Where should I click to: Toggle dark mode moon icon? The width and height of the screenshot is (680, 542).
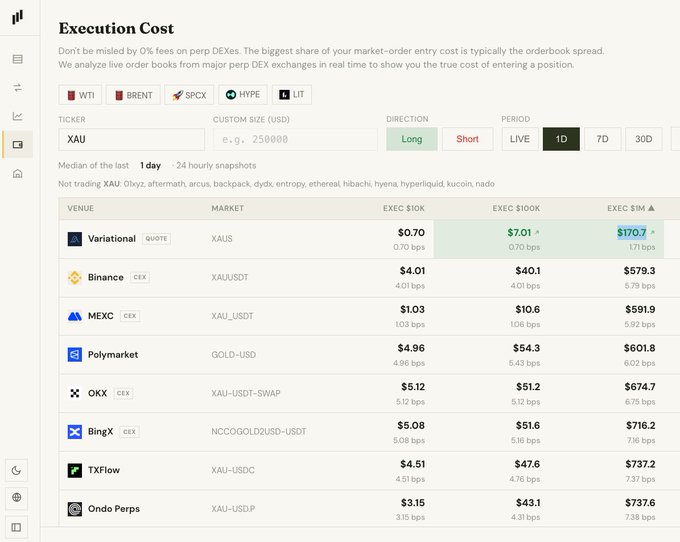tap(16, 470)
